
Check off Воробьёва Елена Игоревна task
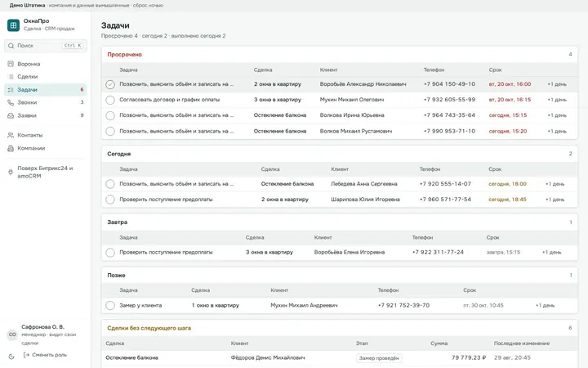click(x=110, y=253)
